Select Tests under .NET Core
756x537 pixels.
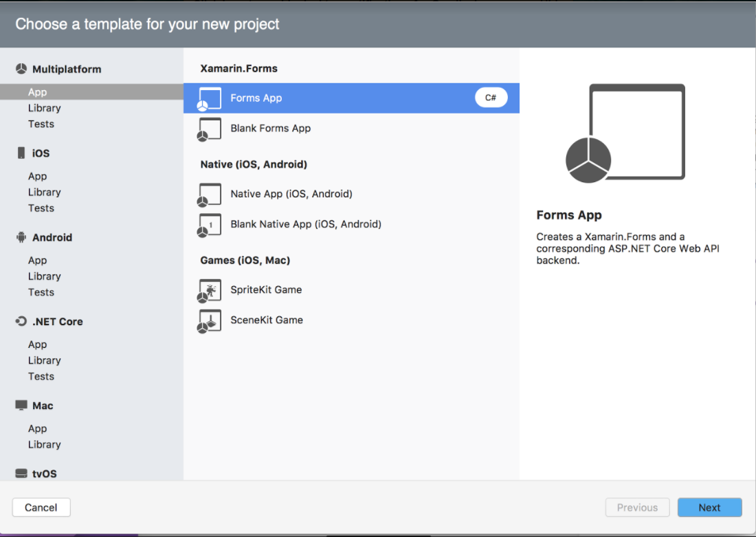(x=41, y=376)
